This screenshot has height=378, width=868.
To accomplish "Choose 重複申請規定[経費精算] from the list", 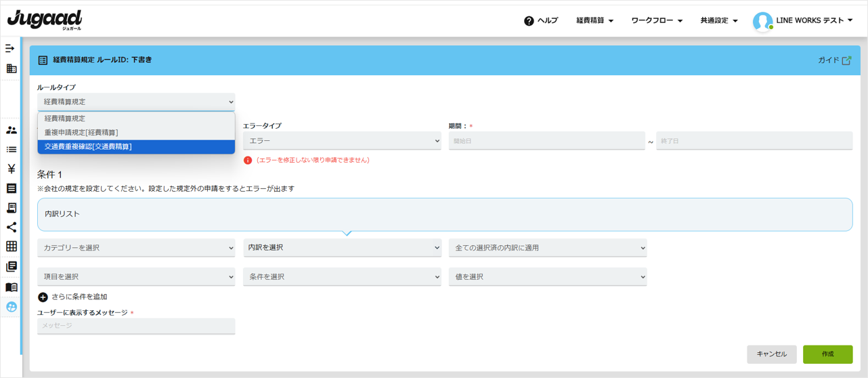I will pyautogui.click(x=135, y=133).
